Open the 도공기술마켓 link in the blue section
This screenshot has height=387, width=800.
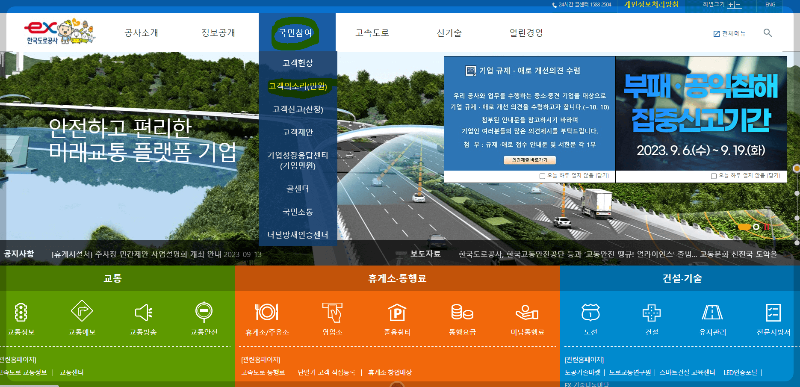point(583,372)
